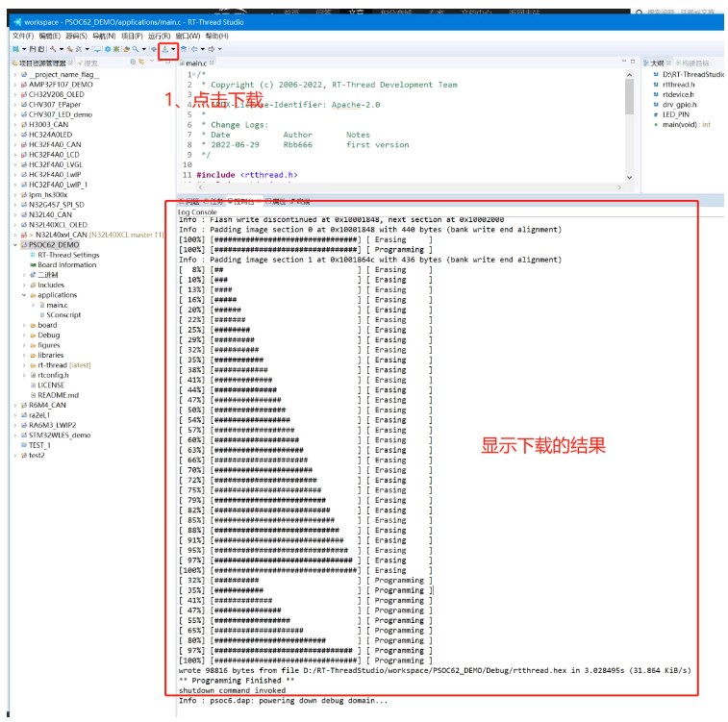Switch to the 项目资源管理器 tab

41,63
